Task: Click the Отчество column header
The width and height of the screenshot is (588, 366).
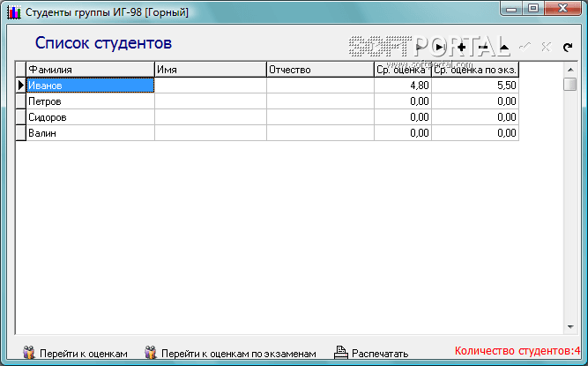Action: pos(320,70)
